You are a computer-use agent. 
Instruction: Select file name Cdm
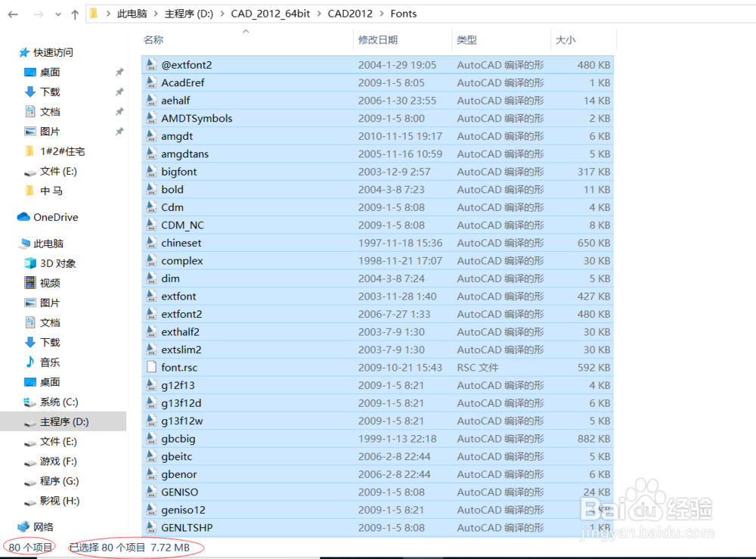(172, 207)
